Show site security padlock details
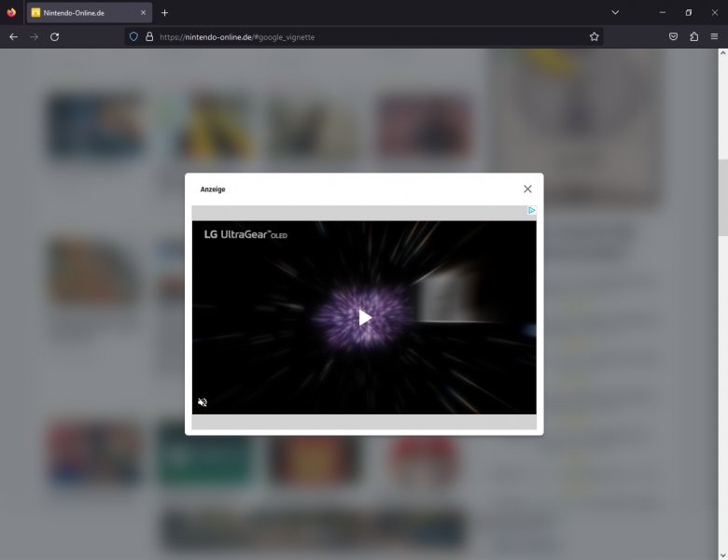Image resolution: width=728 pixels, height=560 pixels. coord(149,36)
